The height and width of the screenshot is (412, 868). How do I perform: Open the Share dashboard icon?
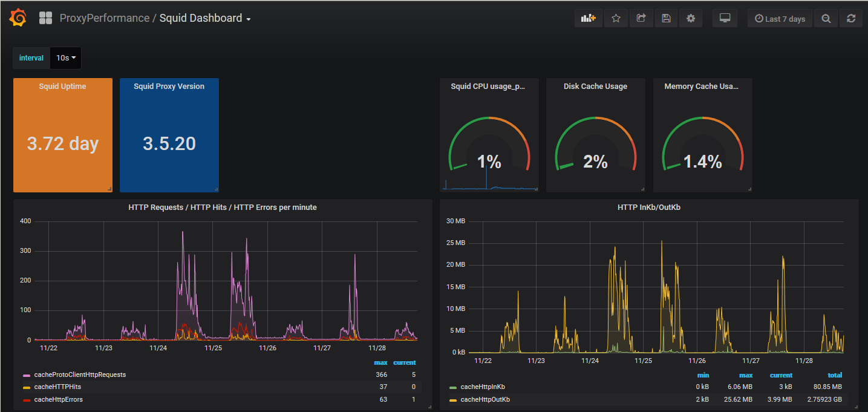coord(641,18)
